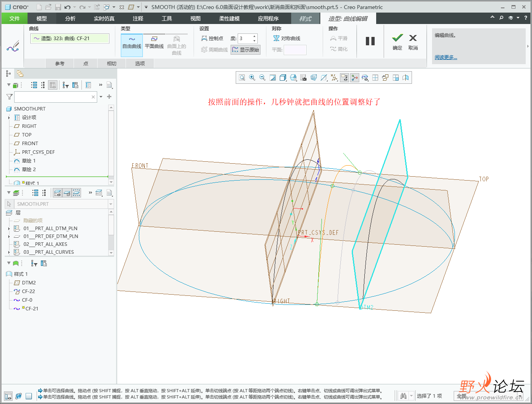532x404 pixels.
Task: Toggle the Control Points option
Action: [x=212, y=38]
